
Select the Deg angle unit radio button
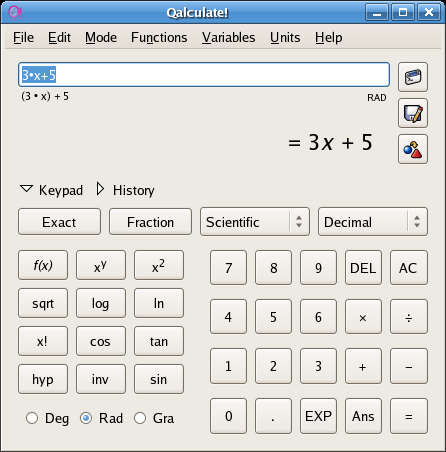(x=32, y=418)
